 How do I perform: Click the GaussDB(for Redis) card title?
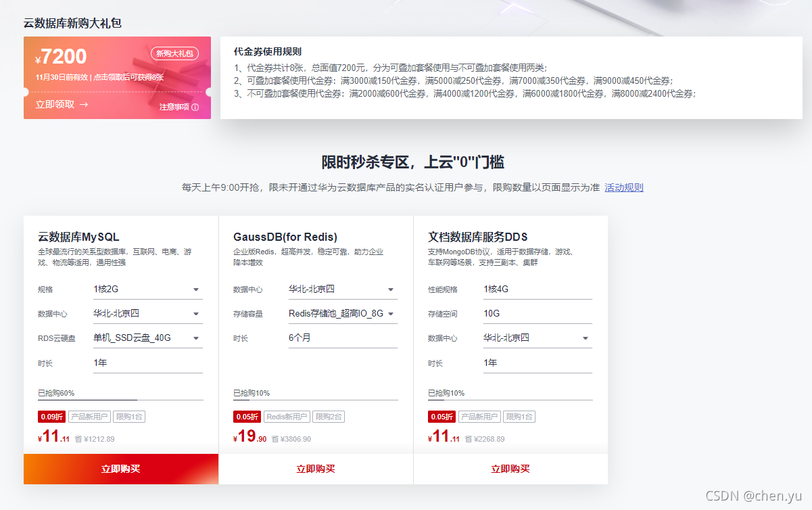[x=285, y=237]
